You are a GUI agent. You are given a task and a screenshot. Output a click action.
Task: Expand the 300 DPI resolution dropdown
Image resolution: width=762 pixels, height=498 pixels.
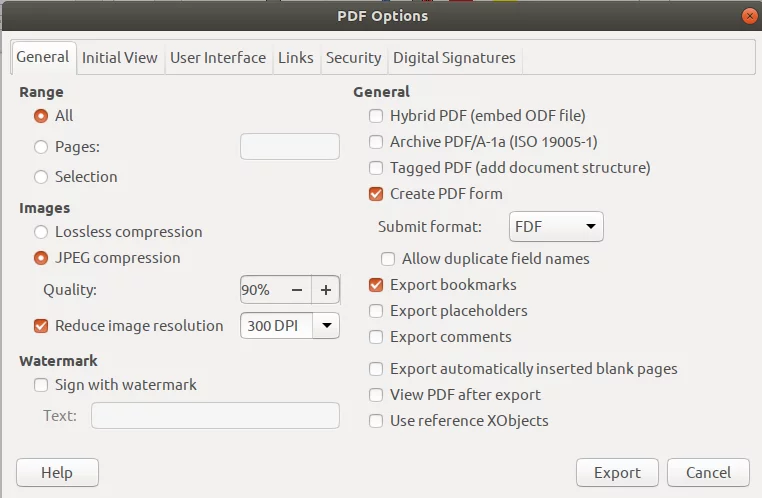pos(327,326)
